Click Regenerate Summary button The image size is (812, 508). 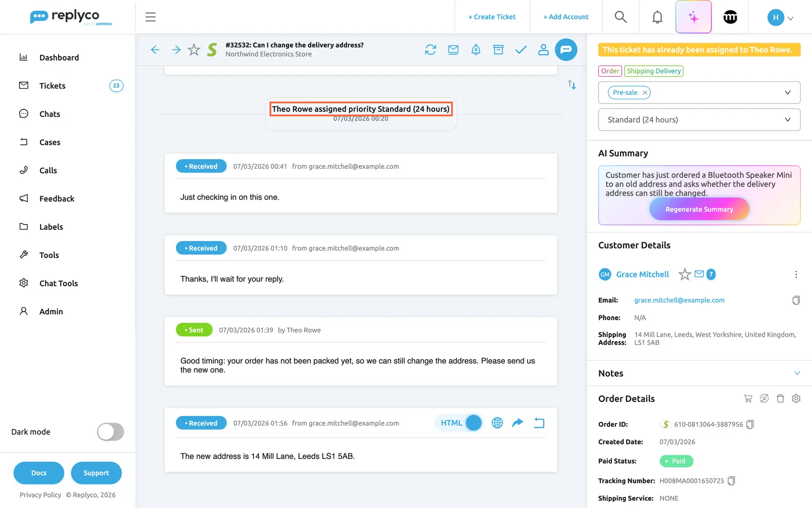(x=699, y=210)
